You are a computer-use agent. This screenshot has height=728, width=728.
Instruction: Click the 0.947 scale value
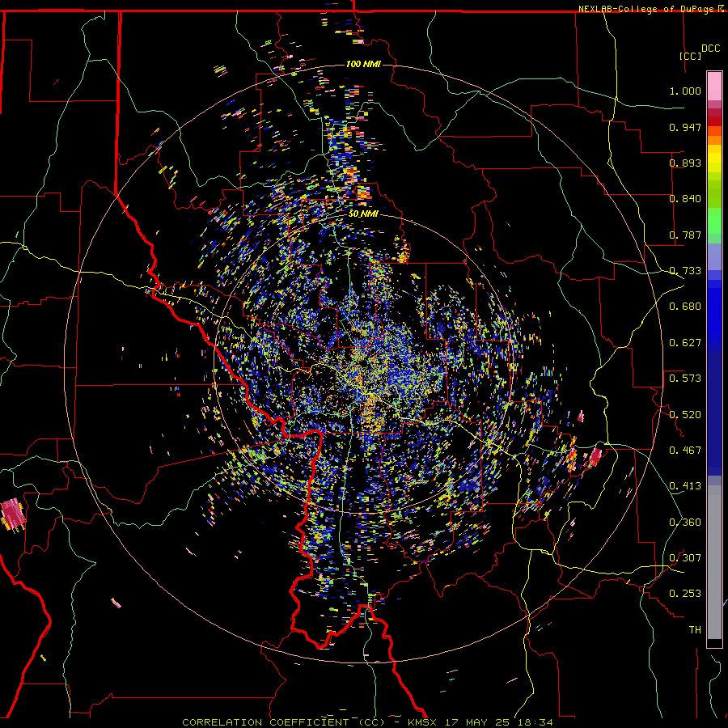tap(685, 127)
